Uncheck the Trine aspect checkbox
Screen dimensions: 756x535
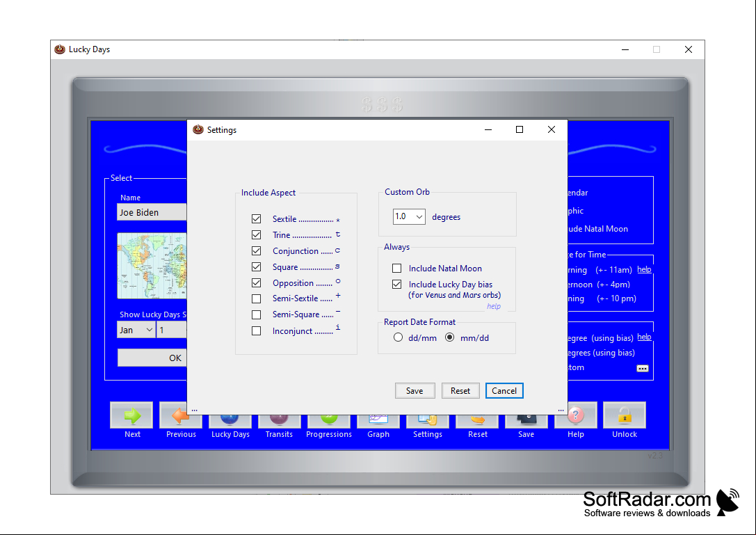(256, 235)
